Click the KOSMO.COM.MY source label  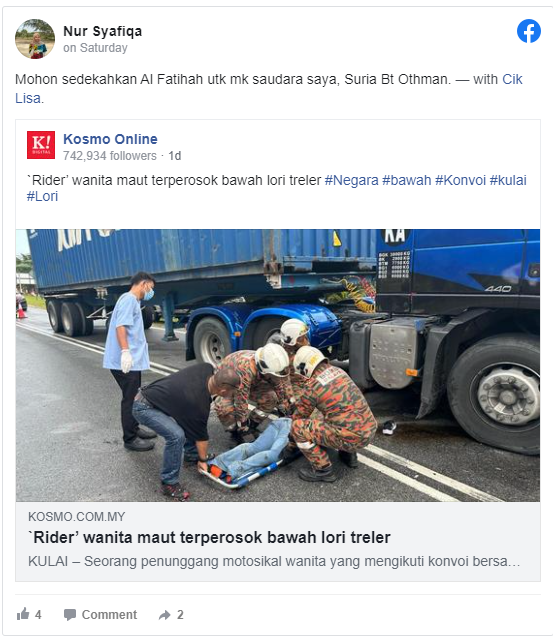[x=77, y=517]
